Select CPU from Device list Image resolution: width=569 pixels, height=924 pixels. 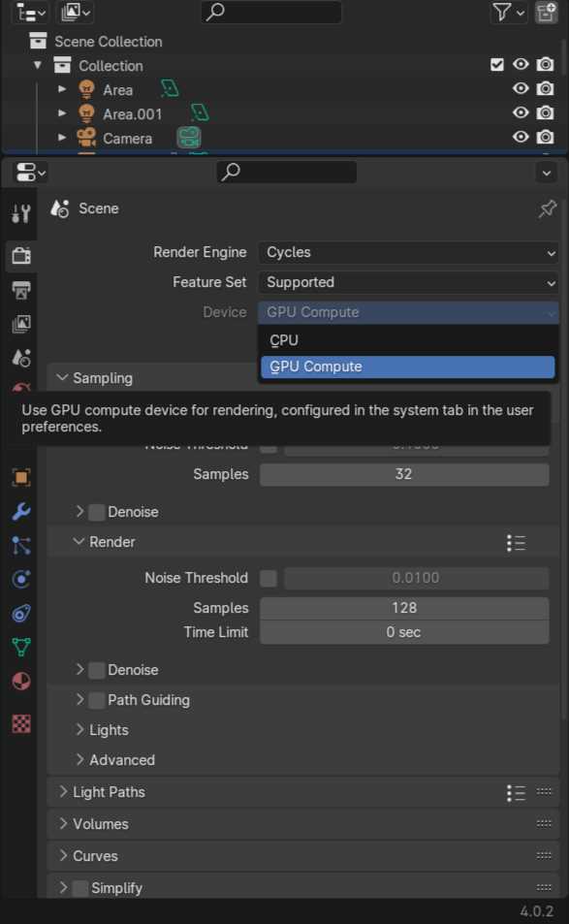coord(408,340)
